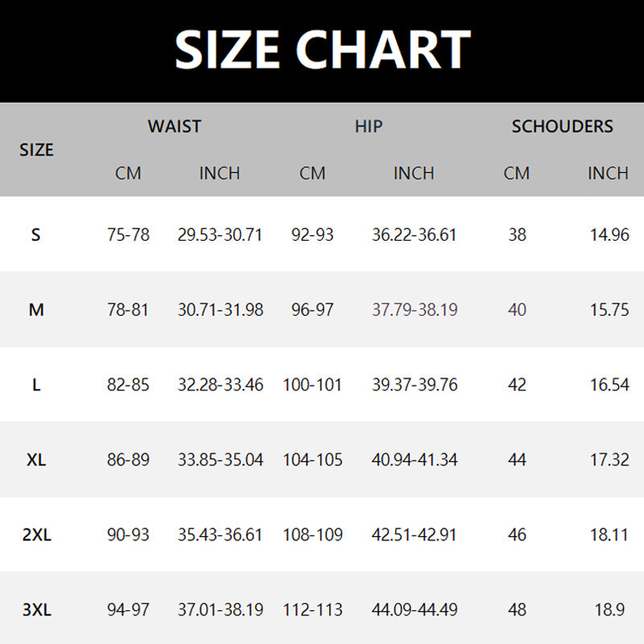Viewport: 644px width, 644px height.
Task: Click waist value 94-97 cm
Action: 128,609
